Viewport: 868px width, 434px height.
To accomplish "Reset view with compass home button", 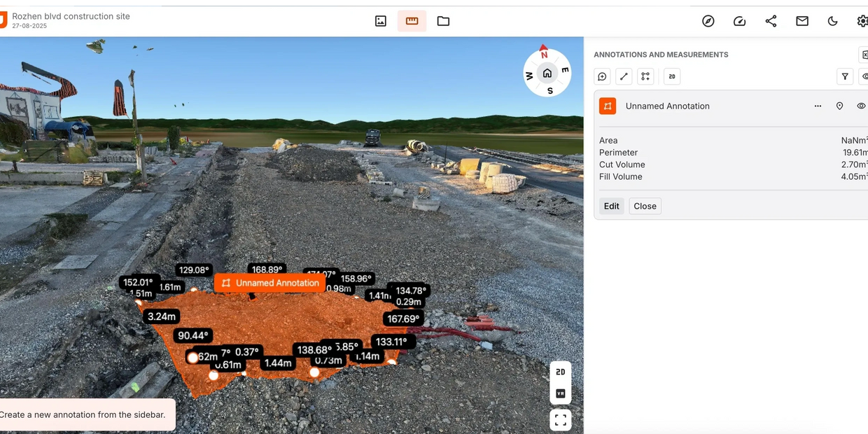I will pyautogui.click(x=547, y=73).
